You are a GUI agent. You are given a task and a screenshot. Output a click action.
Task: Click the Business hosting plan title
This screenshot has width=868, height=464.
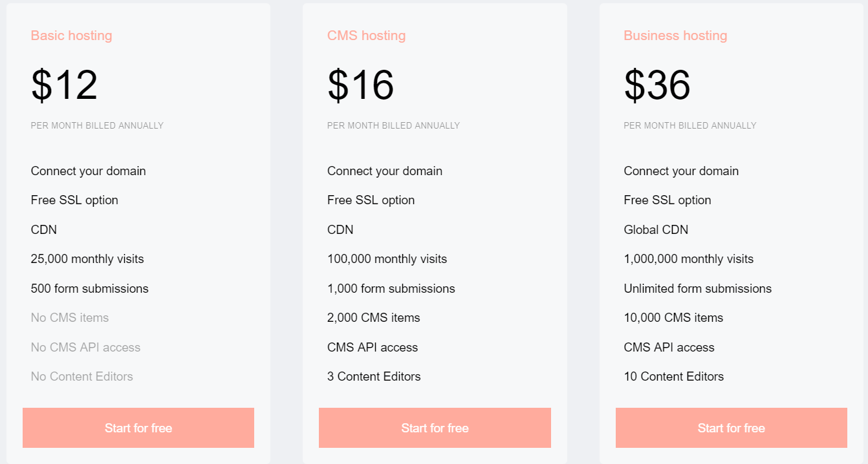tap(675, 36)
